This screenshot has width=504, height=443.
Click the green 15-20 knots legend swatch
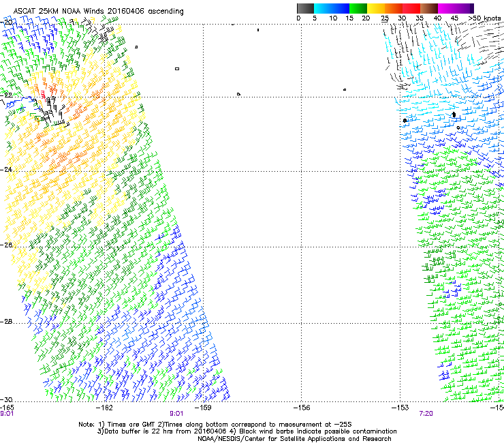[358, 8]
